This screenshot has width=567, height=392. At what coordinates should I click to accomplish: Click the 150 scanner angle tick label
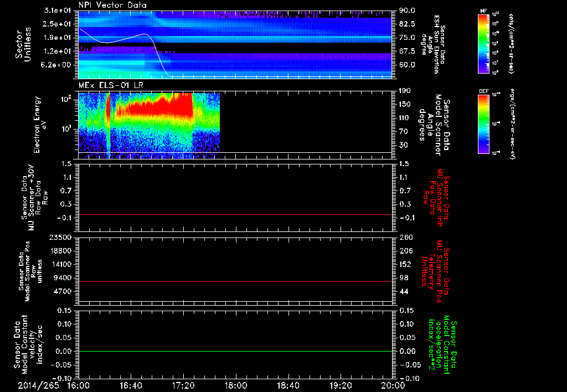tap(405, 104)
